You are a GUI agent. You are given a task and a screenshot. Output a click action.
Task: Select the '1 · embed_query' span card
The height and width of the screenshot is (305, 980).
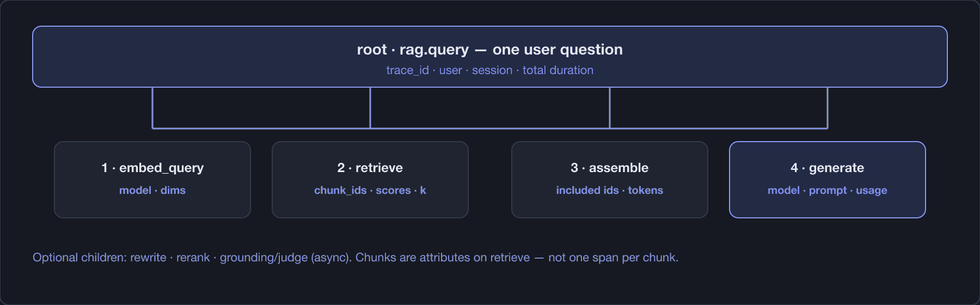153,179
